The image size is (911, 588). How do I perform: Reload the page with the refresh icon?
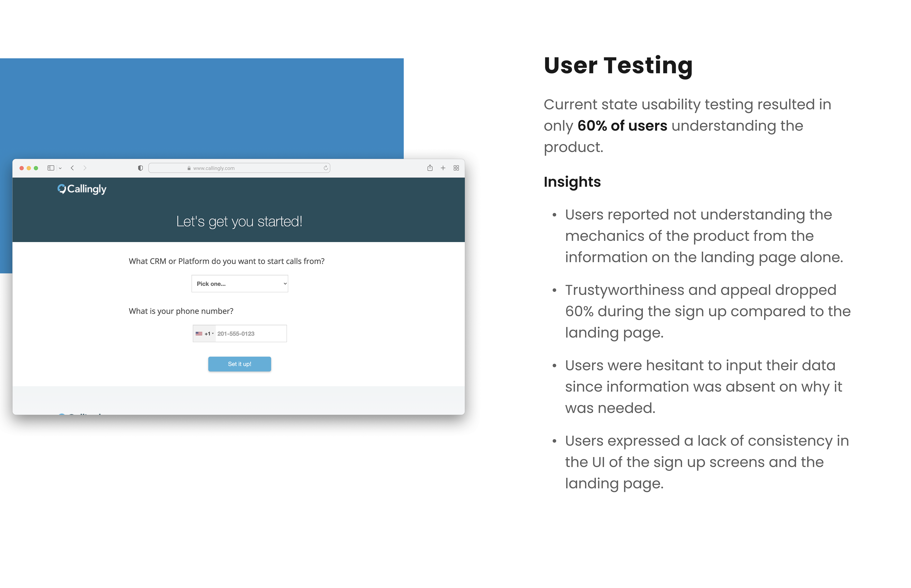[x=325, y=168]
